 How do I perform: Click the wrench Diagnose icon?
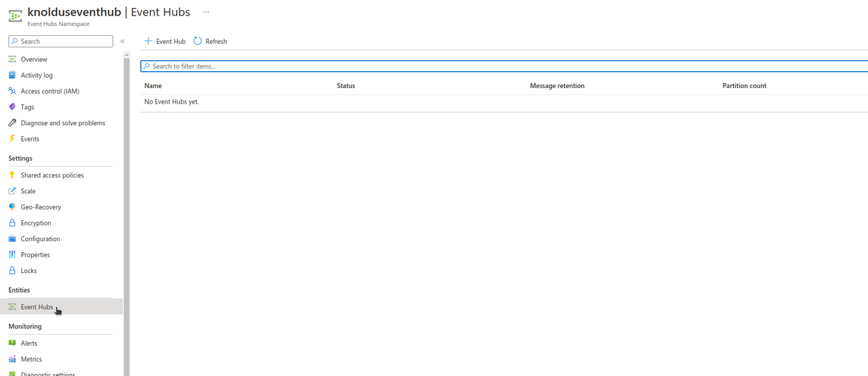click(x=12, y=123)
